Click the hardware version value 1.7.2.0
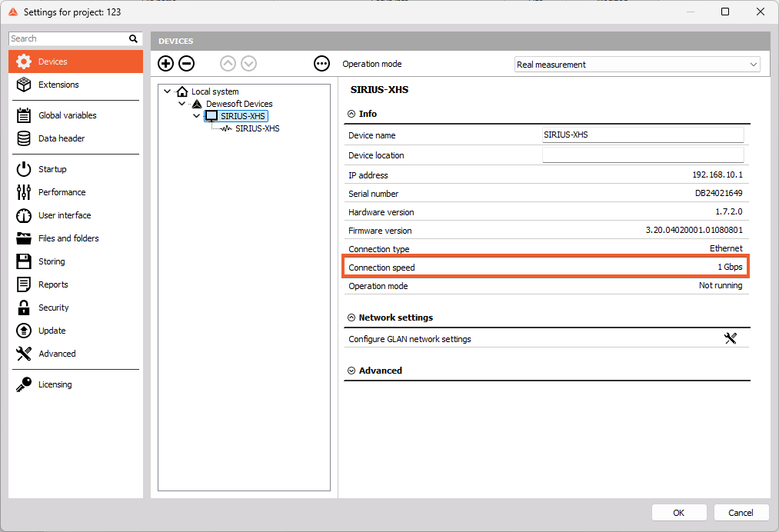This screenshot has width=779, height=532. click(x=729, y=211)
